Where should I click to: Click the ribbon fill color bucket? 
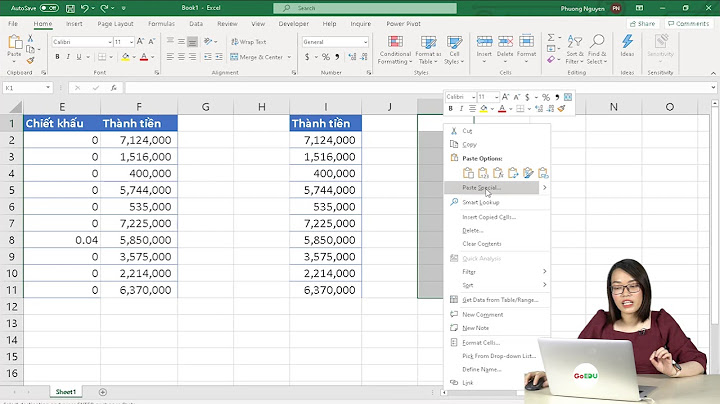[125, 57]
